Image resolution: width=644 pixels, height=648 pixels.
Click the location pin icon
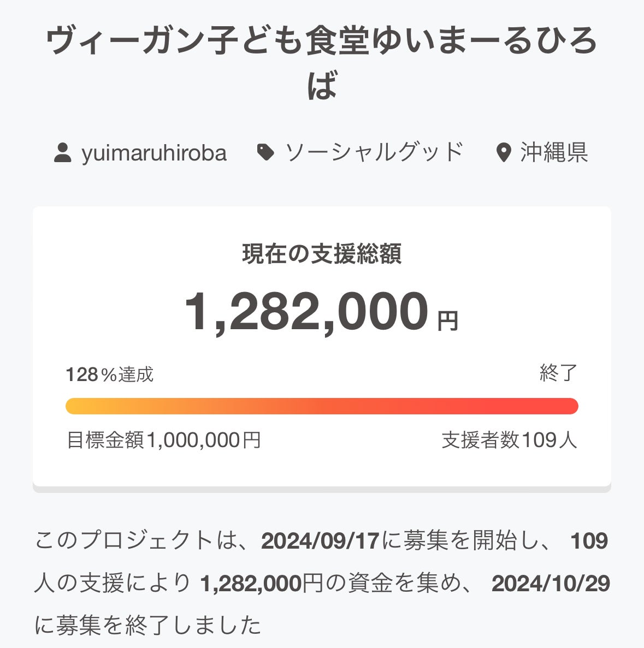pyautogui.click(x=503, y=152)
